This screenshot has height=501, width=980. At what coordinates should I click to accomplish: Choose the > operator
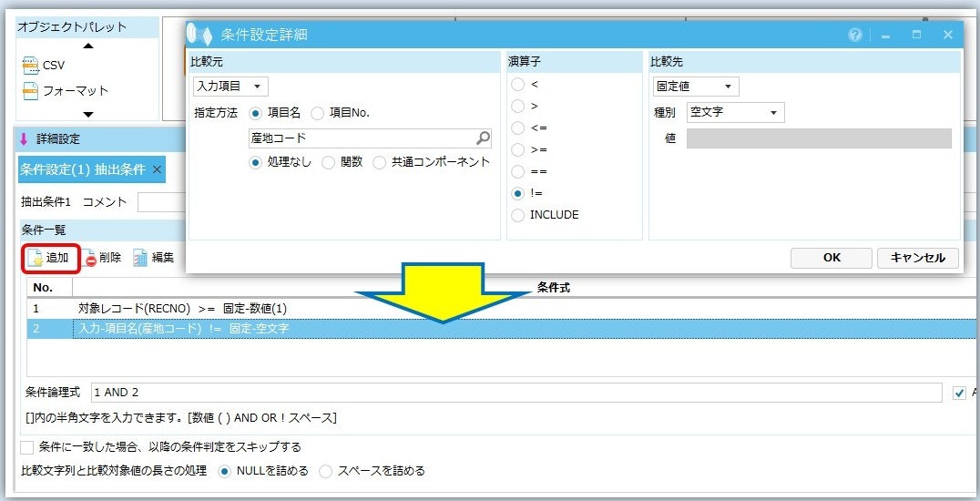tap(517, 107)
